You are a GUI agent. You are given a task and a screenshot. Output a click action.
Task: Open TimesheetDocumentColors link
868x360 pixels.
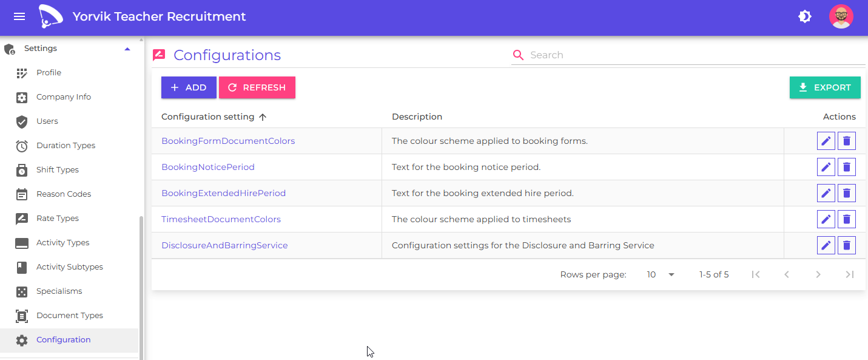click(221, 219)
